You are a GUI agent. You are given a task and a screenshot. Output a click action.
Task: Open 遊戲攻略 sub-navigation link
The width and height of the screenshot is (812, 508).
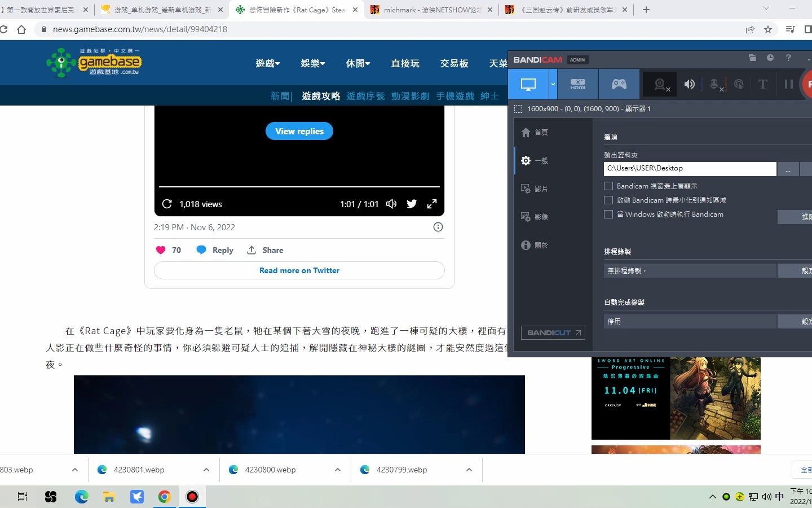click(321, 96)
